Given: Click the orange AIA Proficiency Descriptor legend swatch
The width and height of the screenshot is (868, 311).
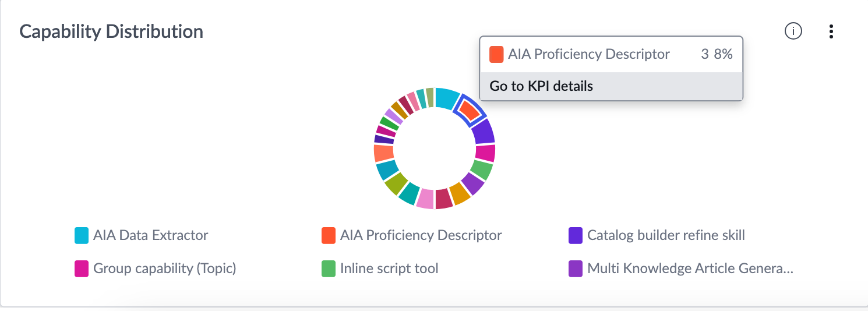Looking at the screenshot, I should point(329,236).
